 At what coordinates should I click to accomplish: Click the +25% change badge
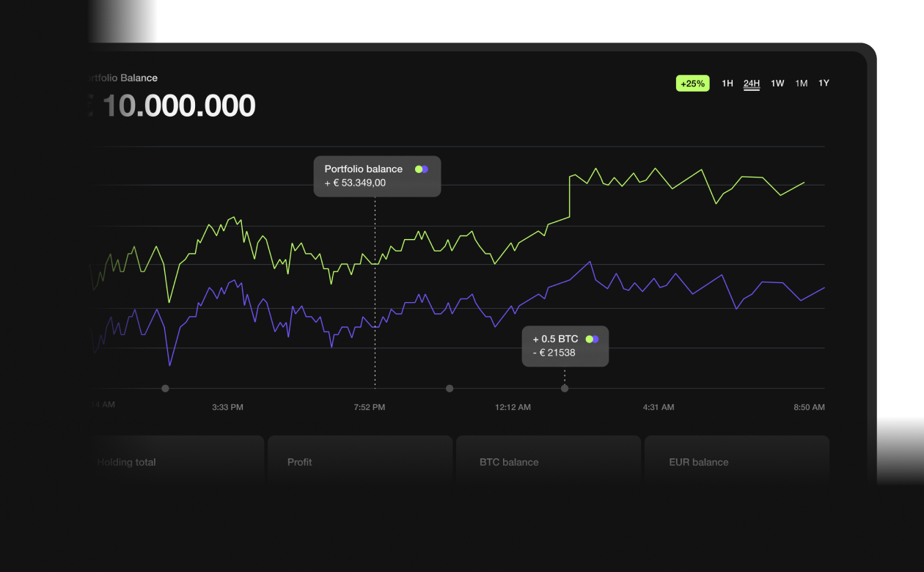point(692,84)
